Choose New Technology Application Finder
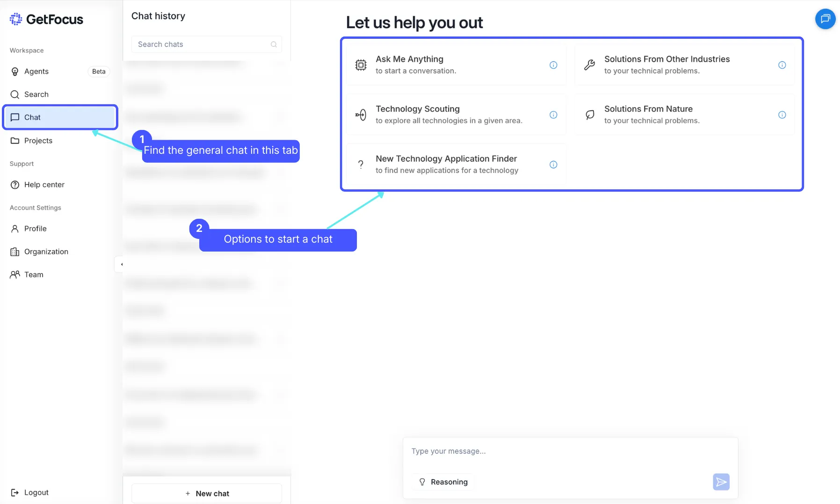This screenshot has width=840, height=504. [456, 165]
